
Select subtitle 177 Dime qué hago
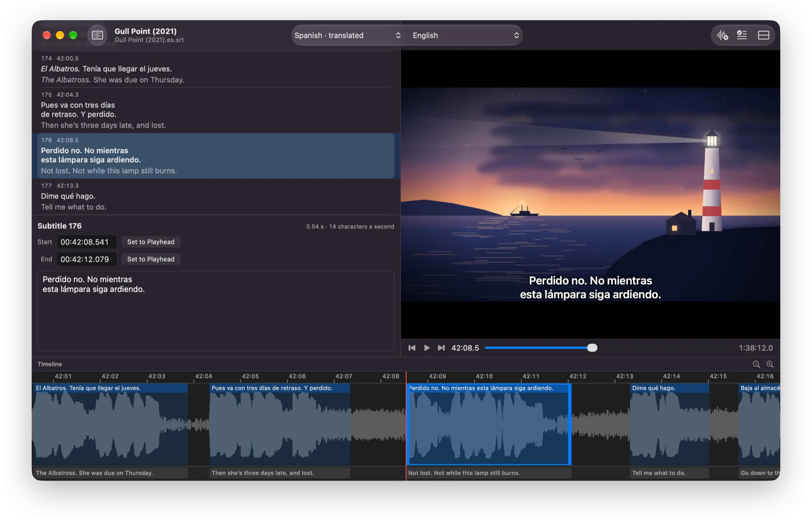pos(216,196)
